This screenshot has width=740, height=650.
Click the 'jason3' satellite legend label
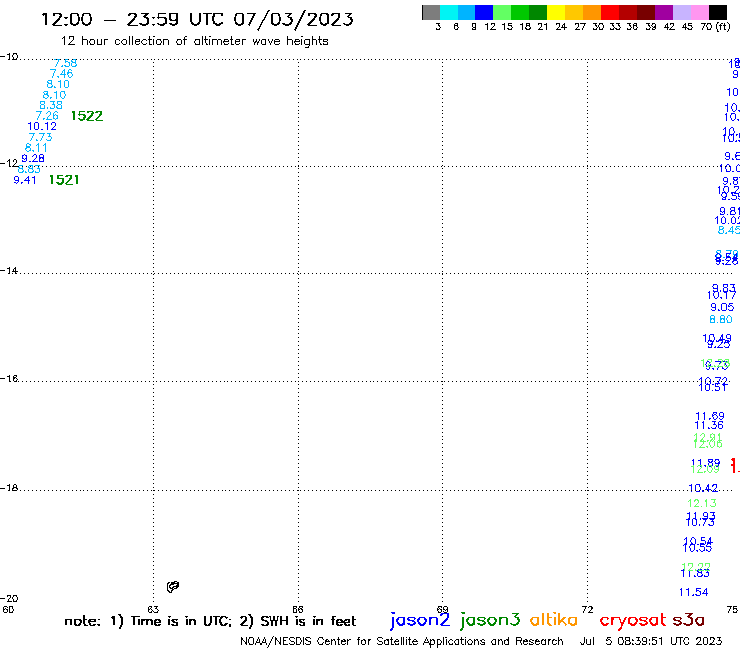tap(490, 620)
